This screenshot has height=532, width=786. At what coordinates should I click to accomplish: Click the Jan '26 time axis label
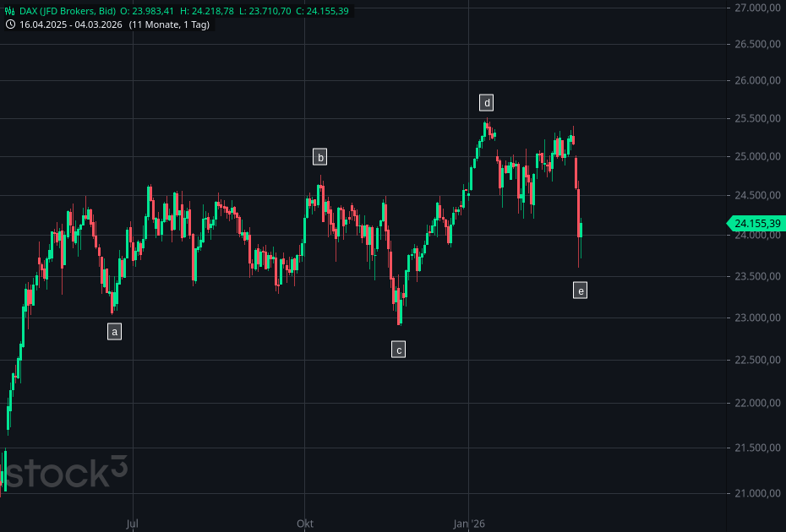pos(467,524)
